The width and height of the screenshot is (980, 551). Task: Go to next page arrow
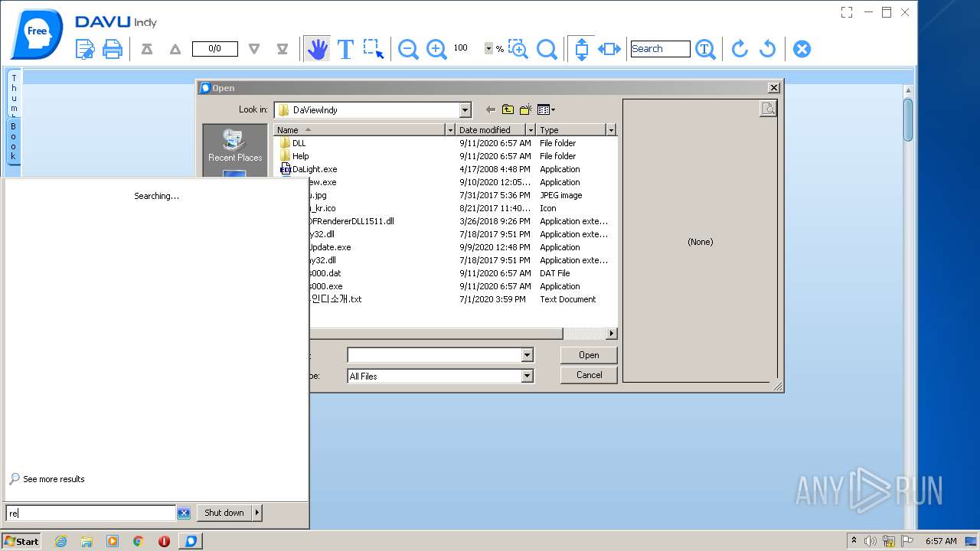point(254,49)
